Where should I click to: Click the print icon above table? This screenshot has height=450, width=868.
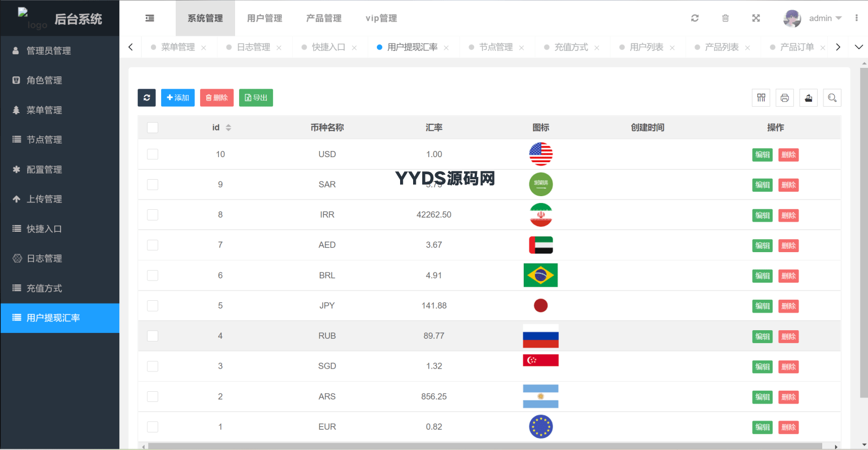(x=784, y=98)
